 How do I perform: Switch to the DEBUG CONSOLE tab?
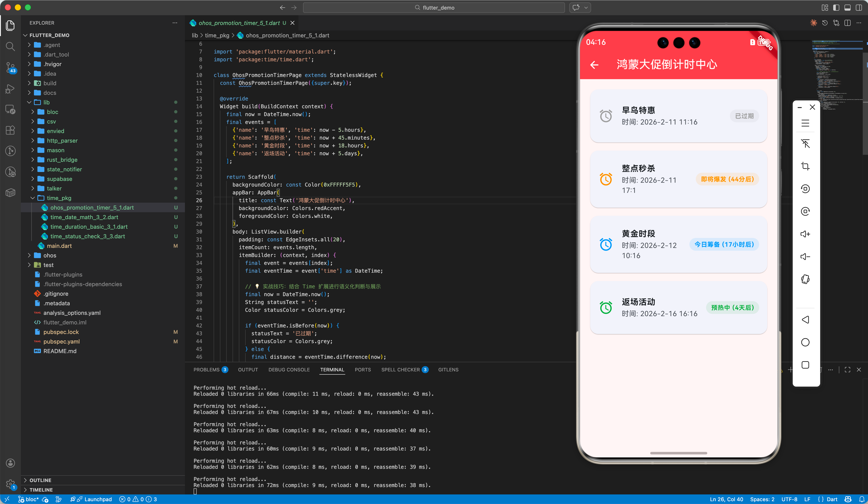tap(289, 370)
